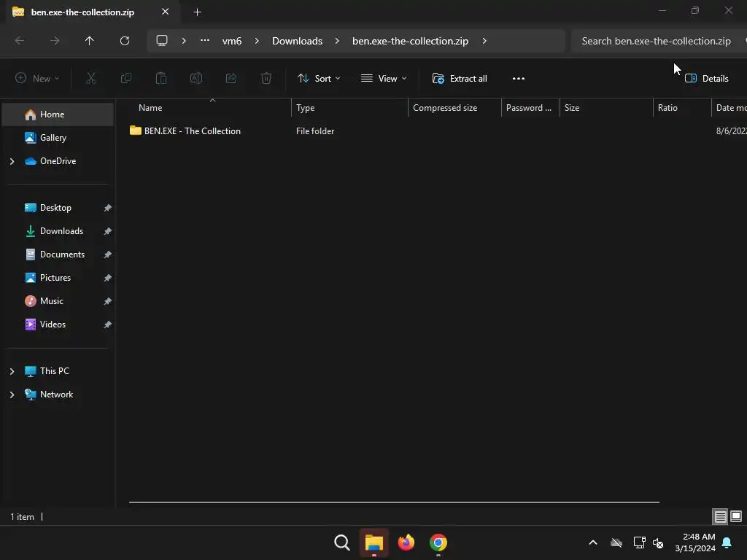Sort by Password column header

(x=529, y=108)
